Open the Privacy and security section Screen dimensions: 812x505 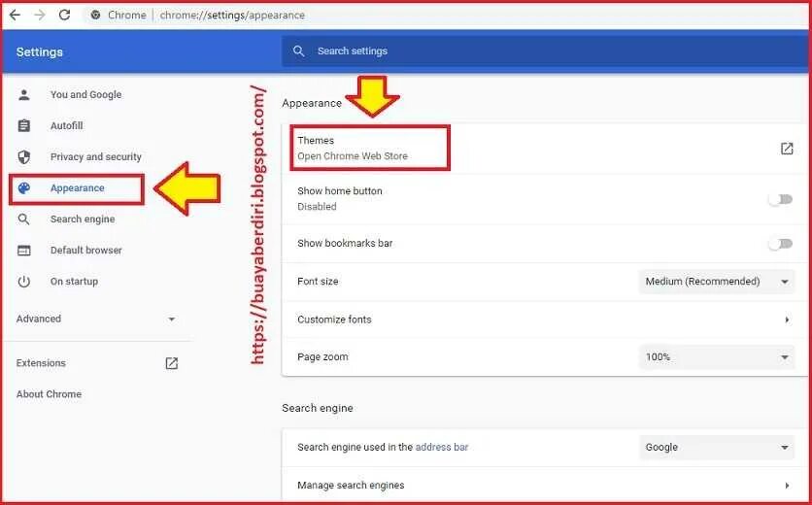(x=96, y=157)
